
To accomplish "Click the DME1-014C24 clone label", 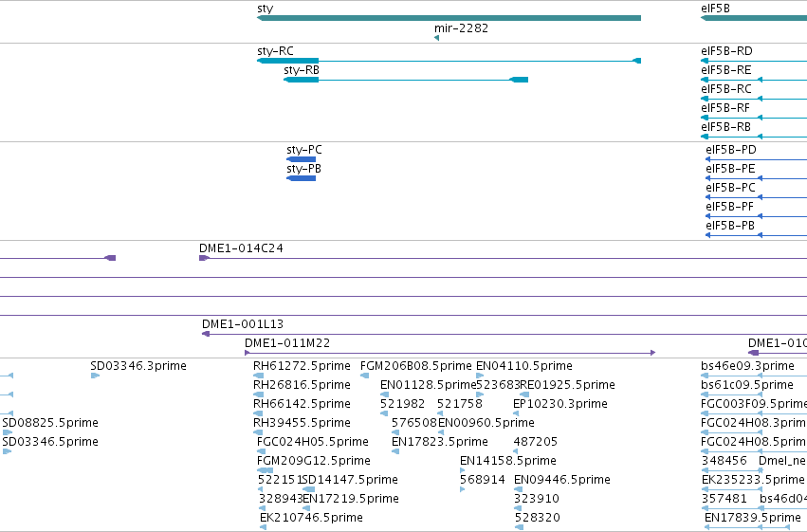I will [242, 248].
